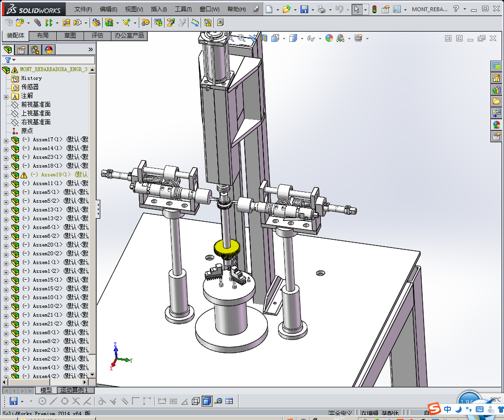Click the feature tree scroll down arrow
Viewport: 504px width, 420px height.
(93, 375)
